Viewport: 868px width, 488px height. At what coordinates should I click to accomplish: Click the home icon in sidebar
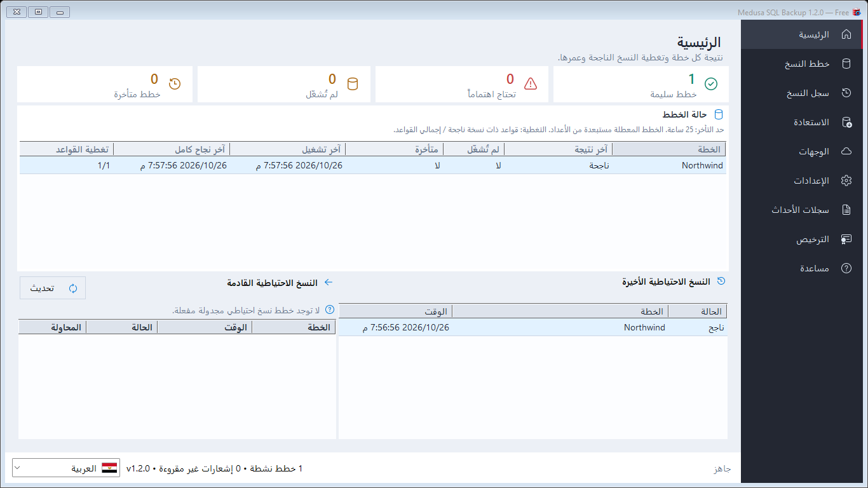(x=846, y=34)
